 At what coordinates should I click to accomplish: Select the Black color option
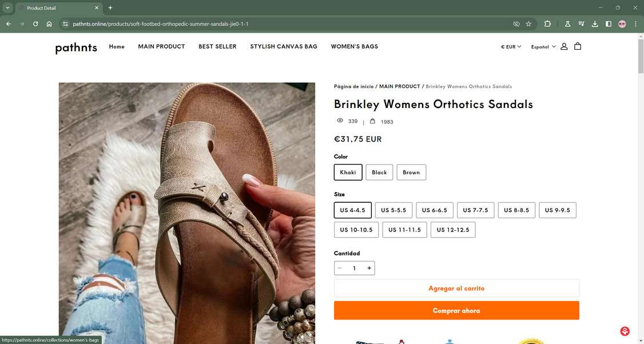click(379, 172)
